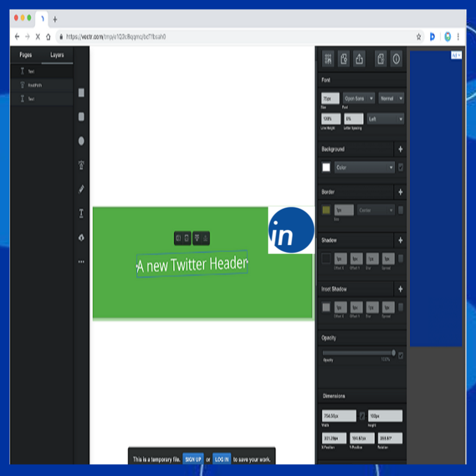Click the browser home icon

pos(48,37)
